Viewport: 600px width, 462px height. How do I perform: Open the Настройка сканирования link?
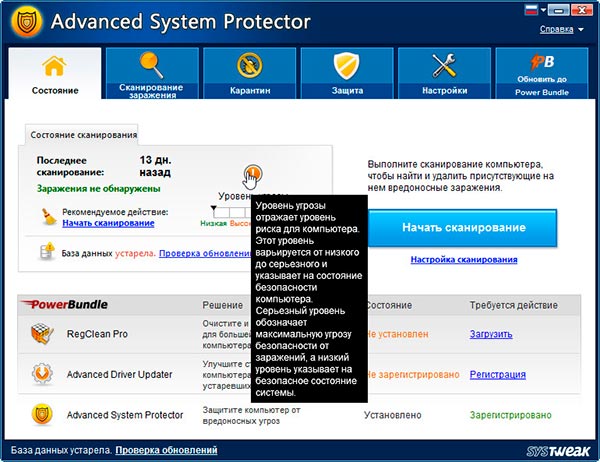(464, 260)
